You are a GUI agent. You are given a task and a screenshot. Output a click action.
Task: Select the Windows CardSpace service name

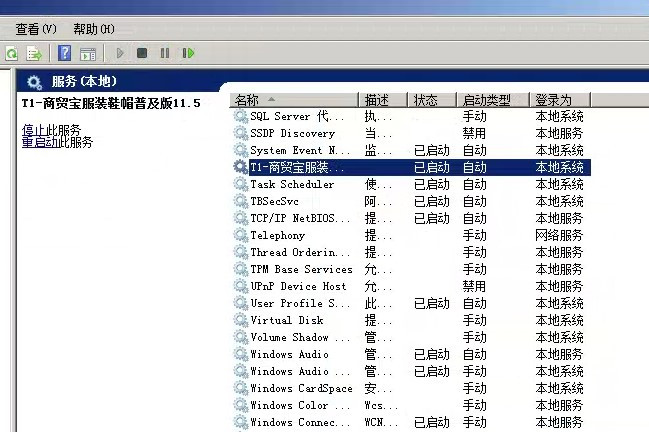pos(301,388)
